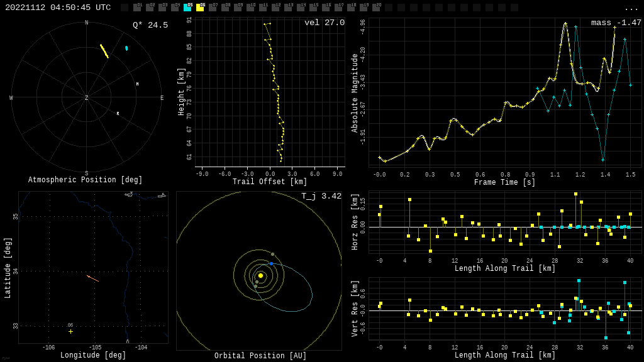Image resolution: width=644 pixels, height=362 pixels.
Task: Click the cyan camera 05 indicator box
Action: click(187, 8)
